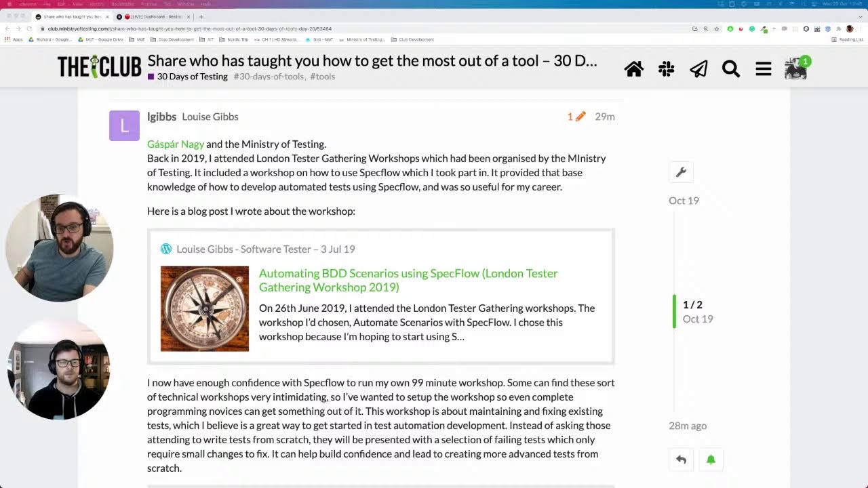Click the 1 / 2 timeline position

coord(692,304)
